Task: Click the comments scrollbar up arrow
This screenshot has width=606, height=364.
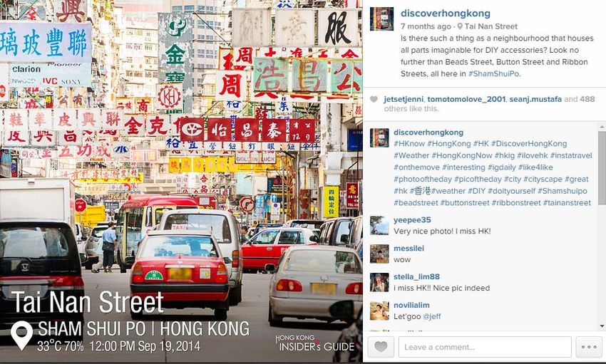Action: [x=602, y=127]
